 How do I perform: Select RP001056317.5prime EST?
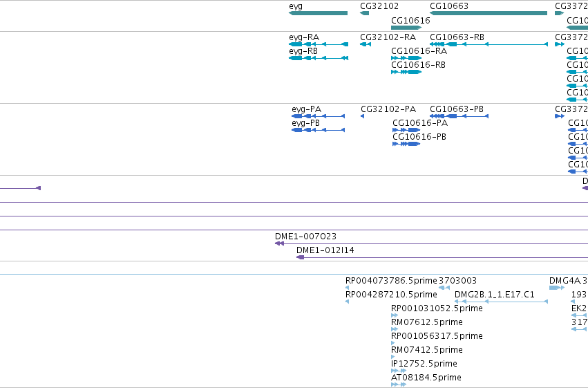pos(392,343)
